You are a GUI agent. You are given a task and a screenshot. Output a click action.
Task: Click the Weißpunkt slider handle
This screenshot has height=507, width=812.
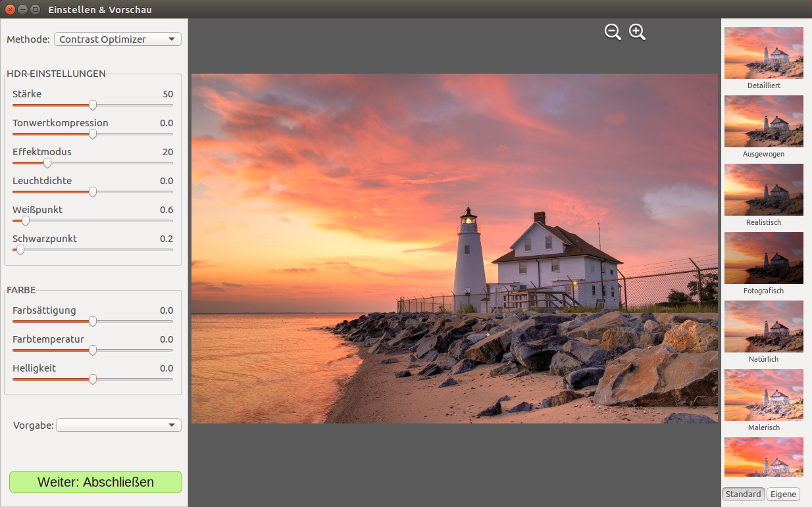click(x=26, y=220)
